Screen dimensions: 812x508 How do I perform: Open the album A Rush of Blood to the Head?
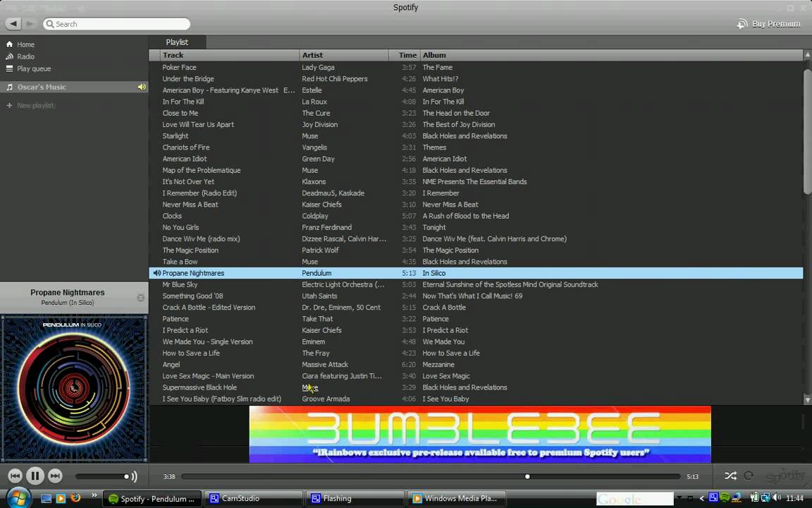click(465, 216)
